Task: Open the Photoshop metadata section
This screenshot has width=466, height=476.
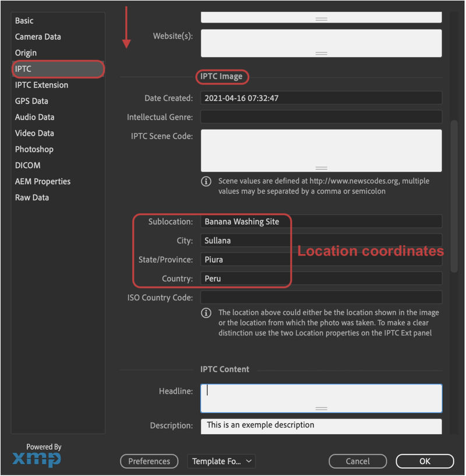Action: [x=58, y=149]
